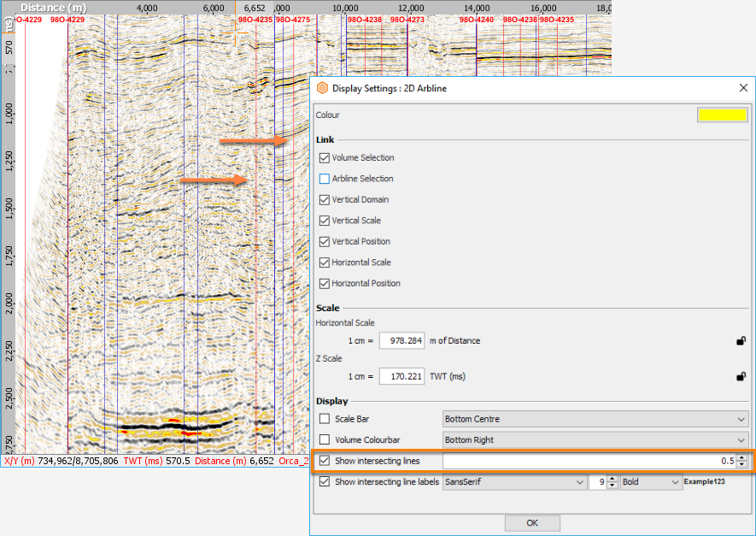Enable the Arbline Selection checkbox
The image size is (756, 536).
325,179
